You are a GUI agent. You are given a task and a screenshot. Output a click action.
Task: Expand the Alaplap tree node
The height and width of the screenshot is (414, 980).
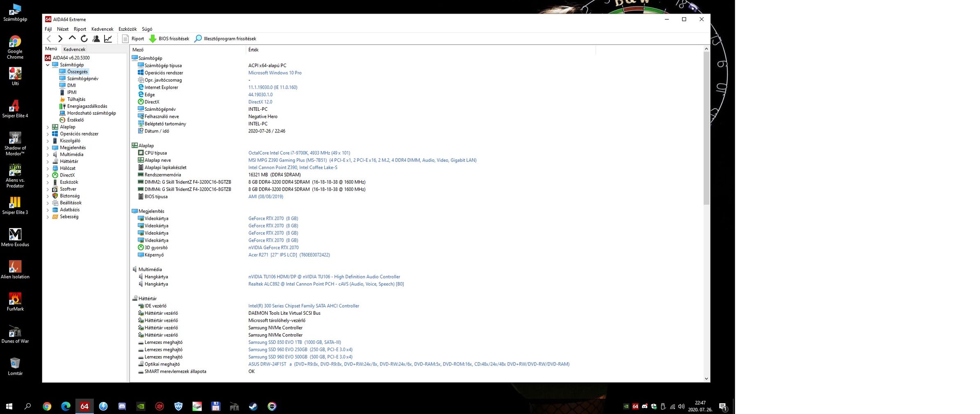48,127
